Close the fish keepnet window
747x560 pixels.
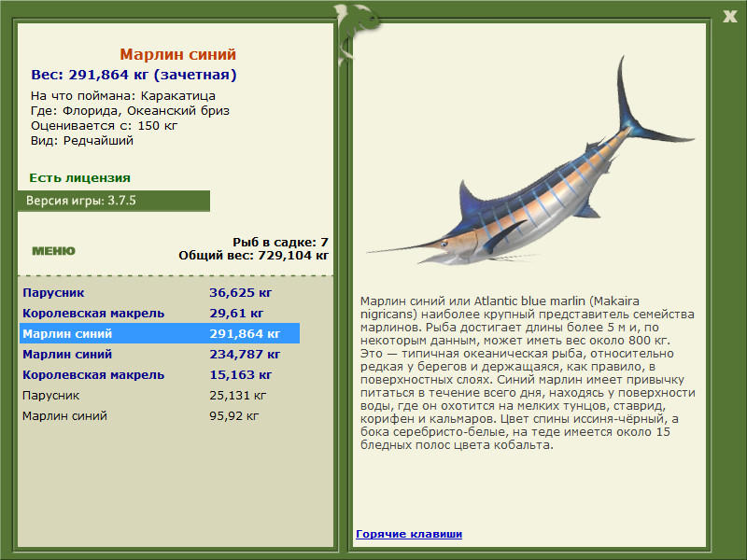tap(729, 17)
